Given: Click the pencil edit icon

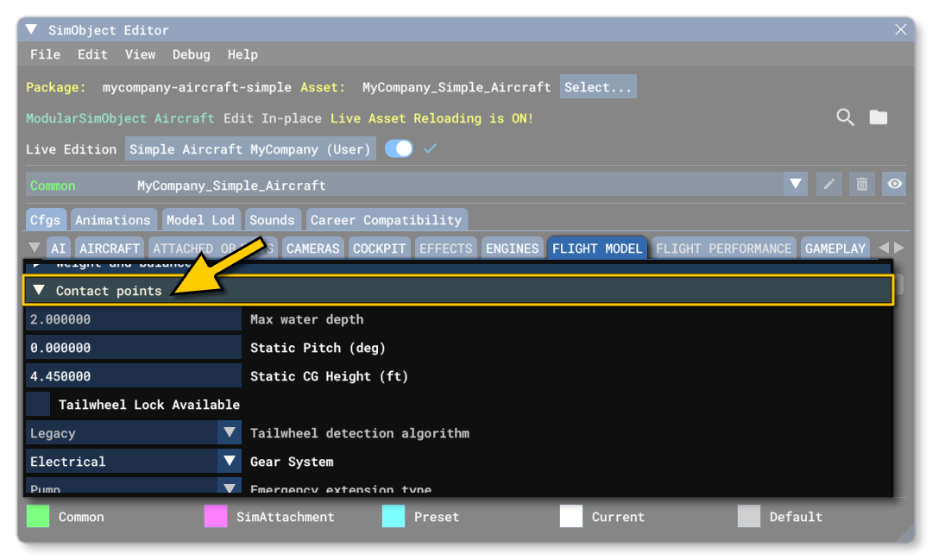Looking at the screenshot, I should pyautogui.click(x=828, y=185).
